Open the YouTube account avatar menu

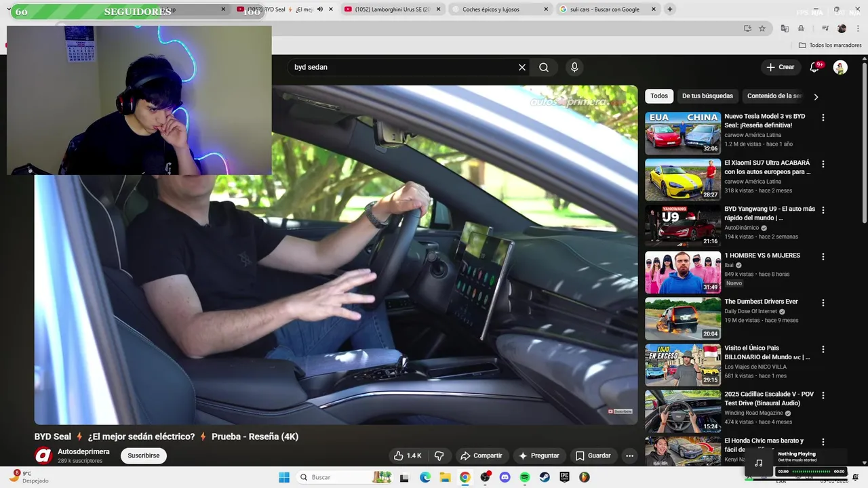tap(840, 67)
